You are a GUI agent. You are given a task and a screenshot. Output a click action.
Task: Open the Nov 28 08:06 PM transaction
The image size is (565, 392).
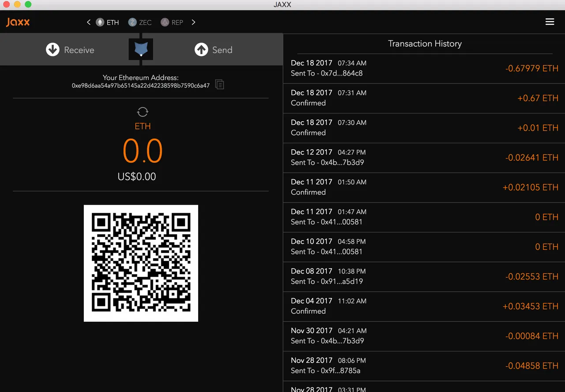pyautogui.click(x=424, y=366)
